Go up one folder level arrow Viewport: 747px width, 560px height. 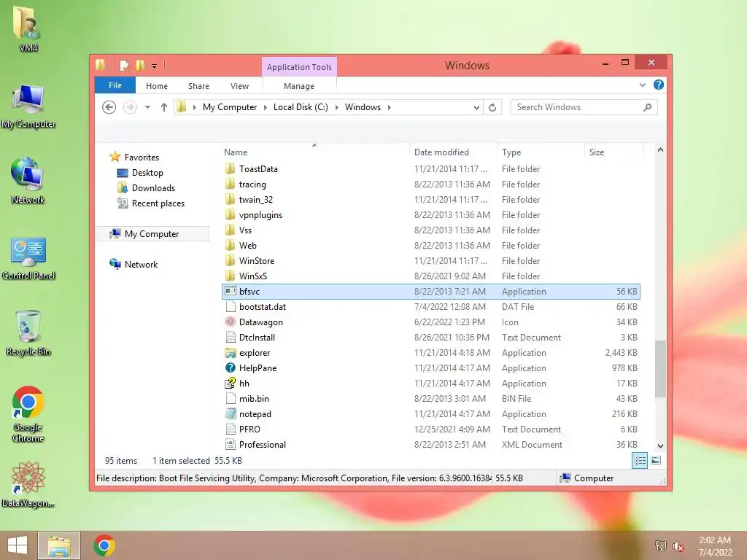click(x=164, y=107)
